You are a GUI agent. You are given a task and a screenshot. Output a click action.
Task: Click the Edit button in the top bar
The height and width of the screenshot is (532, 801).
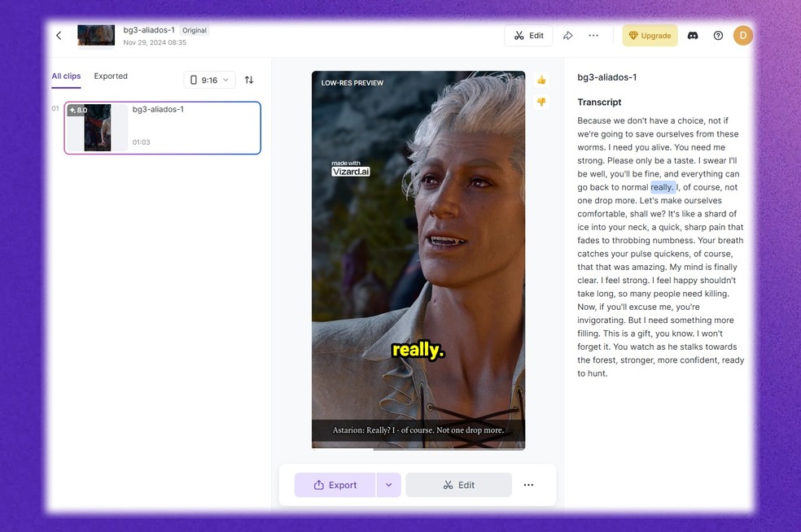(x=529, y=35)
